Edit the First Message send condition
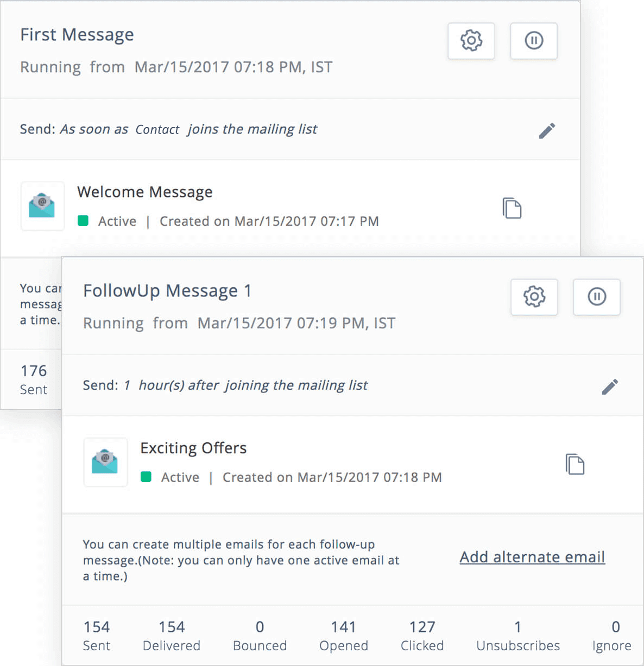The width and height of the screenshot is (644, 666). tap(547, 130)
